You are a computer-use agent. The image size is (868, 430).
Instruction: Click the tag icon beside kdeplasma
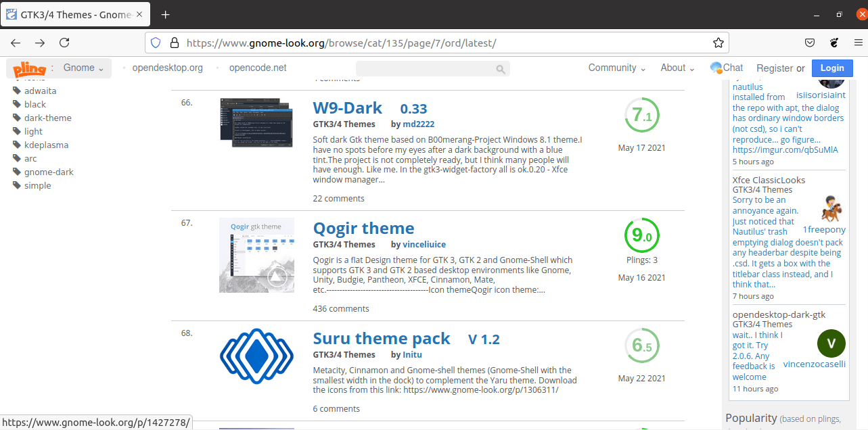click(x=17, y=145)
